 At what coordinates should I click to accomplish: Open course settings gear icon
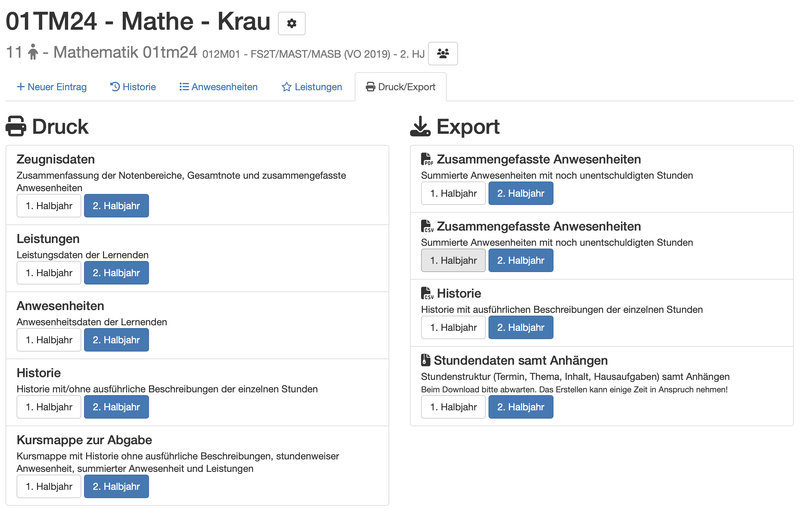tap(292, 23)
